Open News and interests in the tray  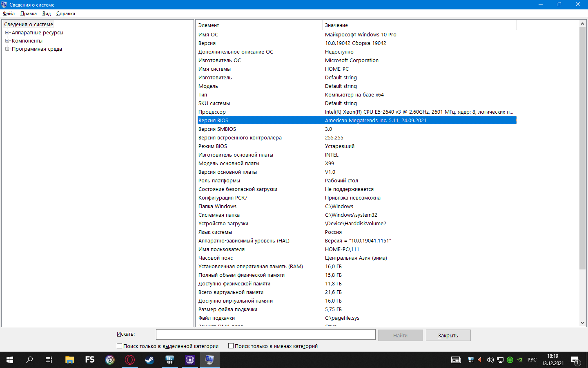(x=456, y=360)
